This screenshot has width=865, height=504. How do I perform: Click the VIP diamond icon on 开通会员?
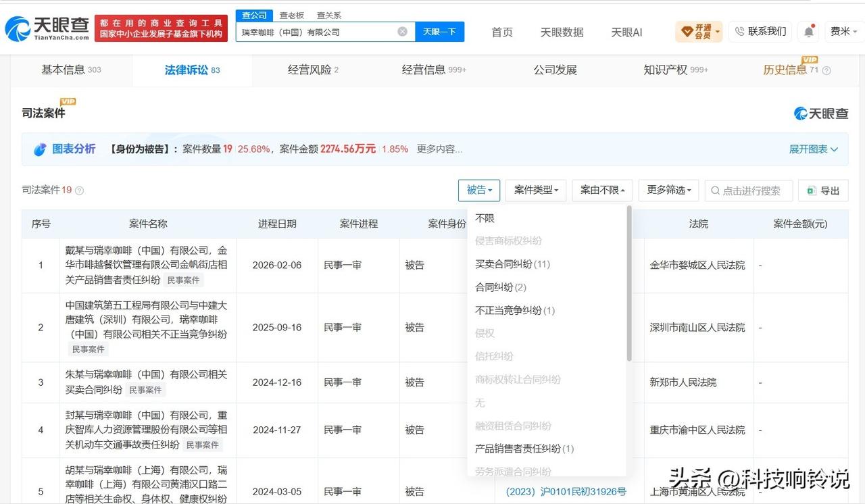687,32
